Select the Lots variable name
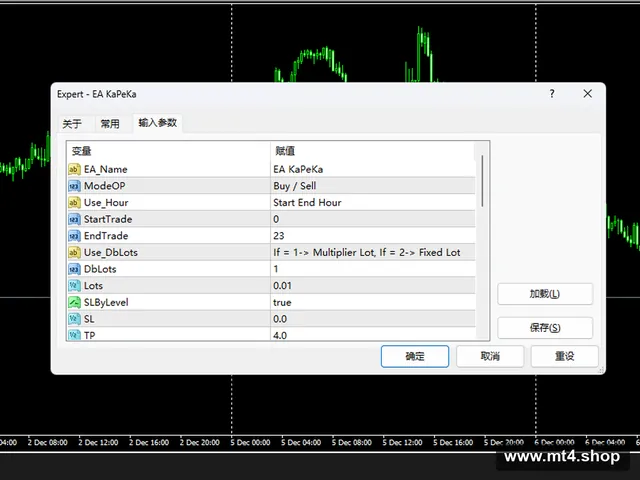This screenshot has width=640, height=480. point(93,286)
